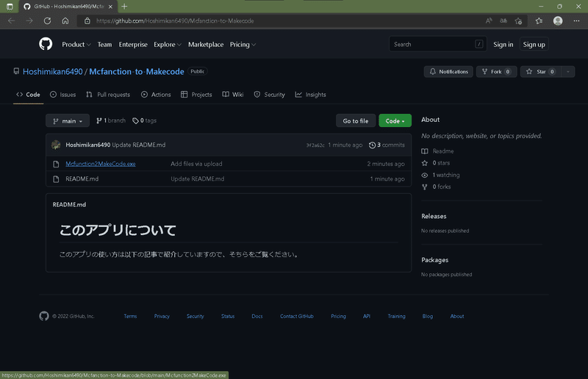588x379 pixels.
Task: Open the Mcfanction-to-Makecode repo link
Action: tap(137, 71)
